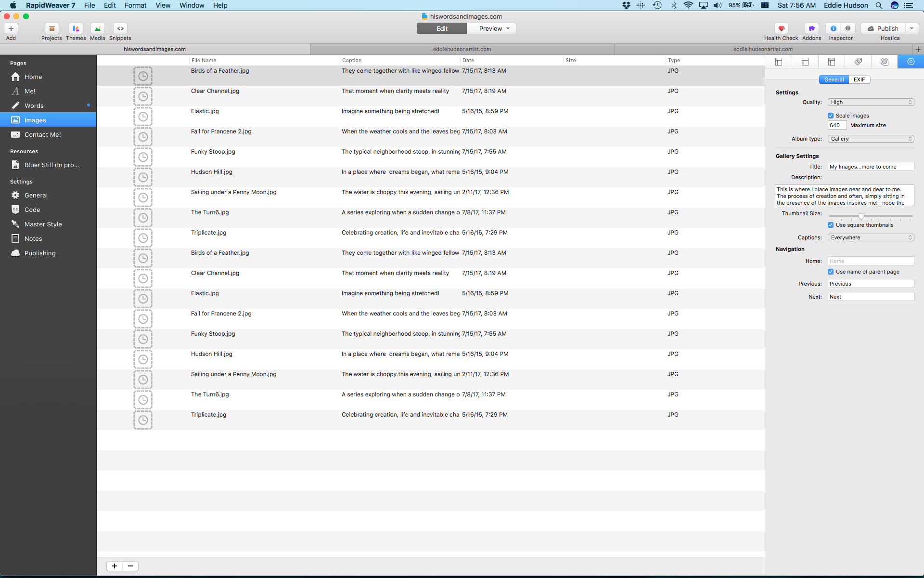Viewport: 924px width, 578px height.
Task: Open the Format menu
Action: (x=135, y=5)
